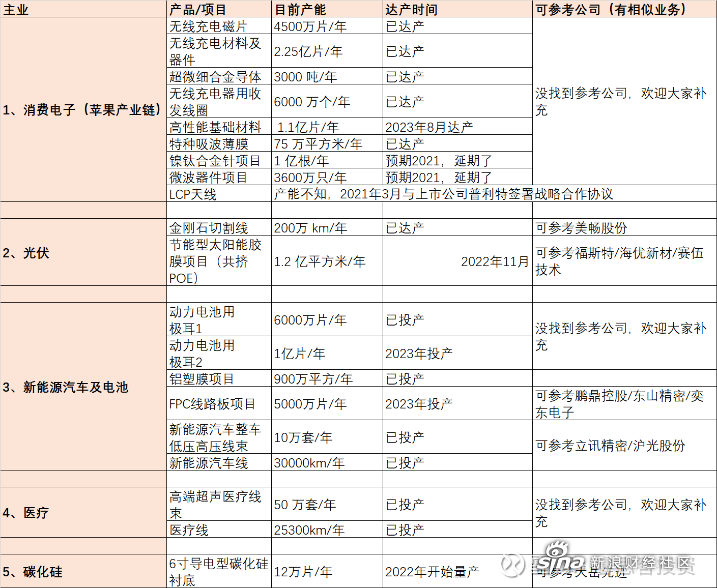Screen dimensions: 717x588
Task: Select the value 6000 万个/年
Action: click(327, 101)
